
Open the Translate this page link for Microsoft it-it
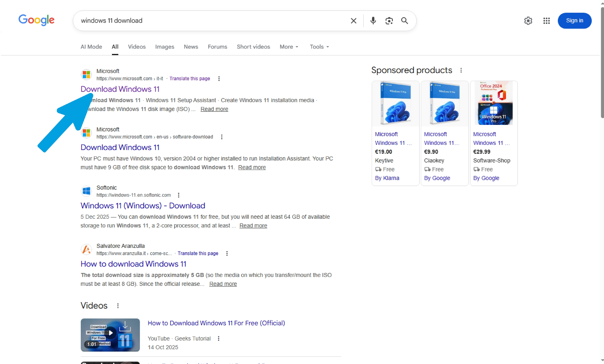(x=189, y=79)
